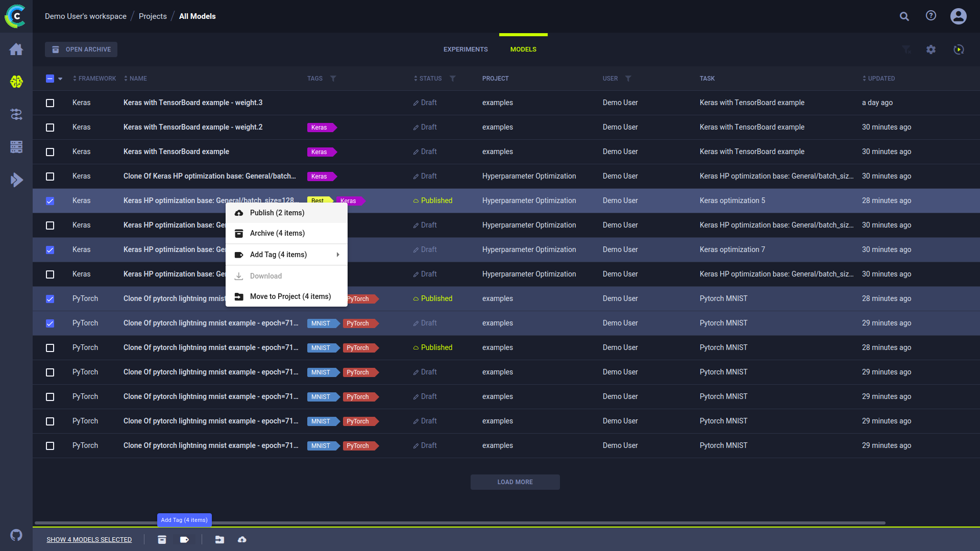Viewport: 980px width, 551px height.
Task: Switch to the Experiments tab
Action: (x=465, y=49)
